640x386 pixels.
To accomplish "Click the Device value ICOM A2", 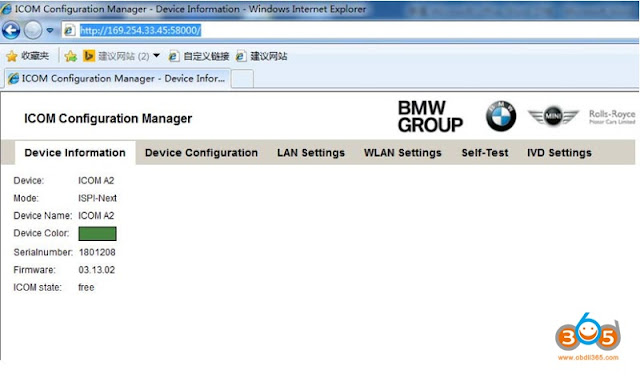I will click(96, 180).
